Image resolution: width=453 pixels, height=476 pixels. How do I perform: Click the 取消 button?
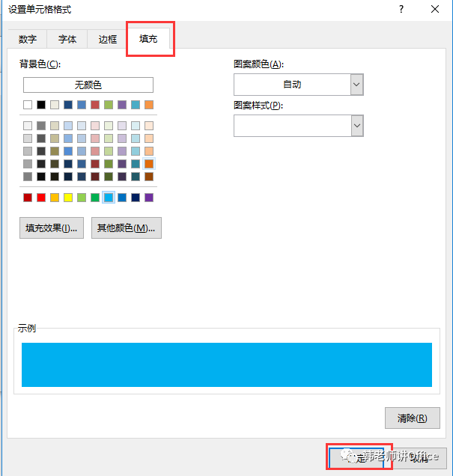click(x=419, y=458)
